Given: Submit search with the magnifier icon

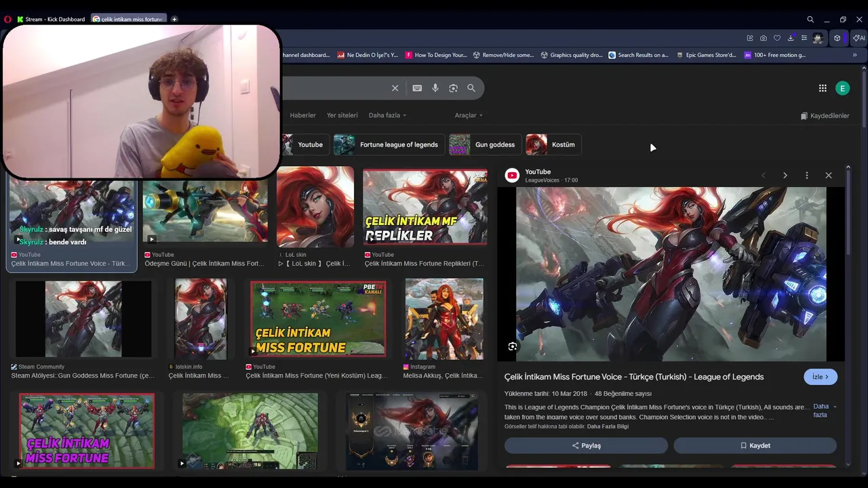Looking at the screenshot, I should 471,88.
